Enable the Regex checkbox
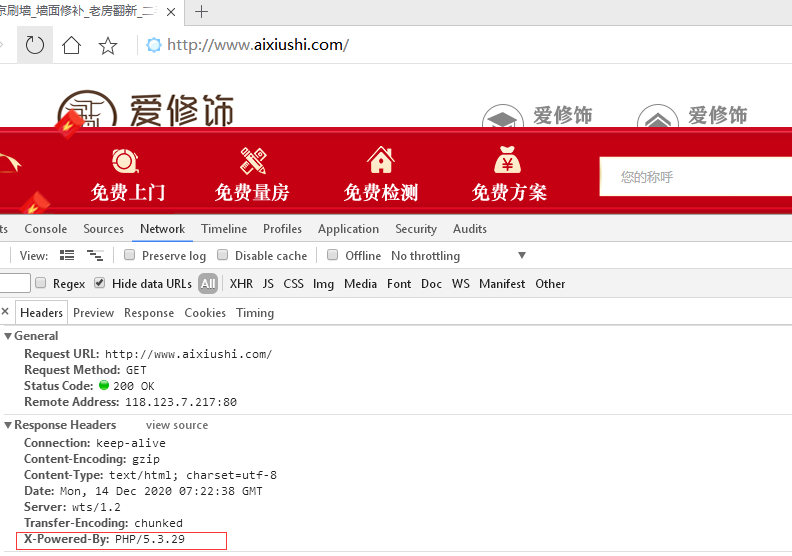 coord(41,283)
